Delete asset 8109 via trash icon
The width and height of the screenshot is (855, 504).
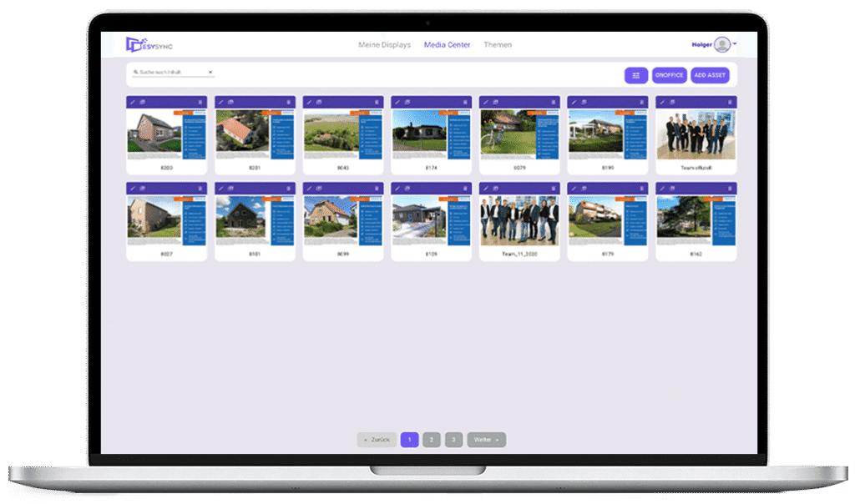coord(465,188)
